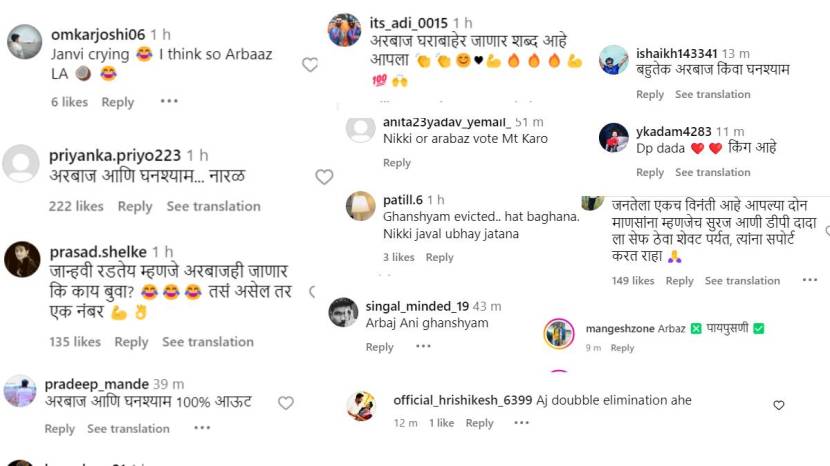See translation of ykadam4283's comment
This screenshot has width=830, height=466.
coord(712,173)
